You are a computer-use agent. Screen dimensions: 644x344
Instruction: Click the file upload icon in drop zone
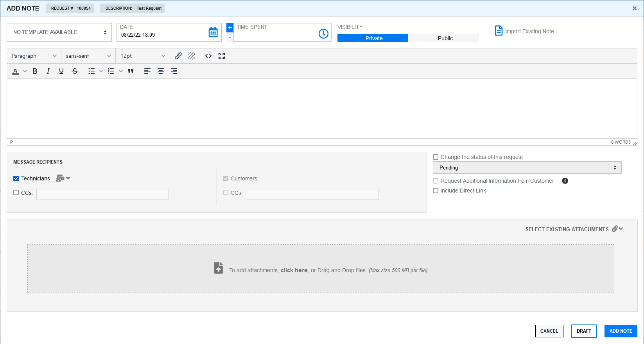(219, 268)
